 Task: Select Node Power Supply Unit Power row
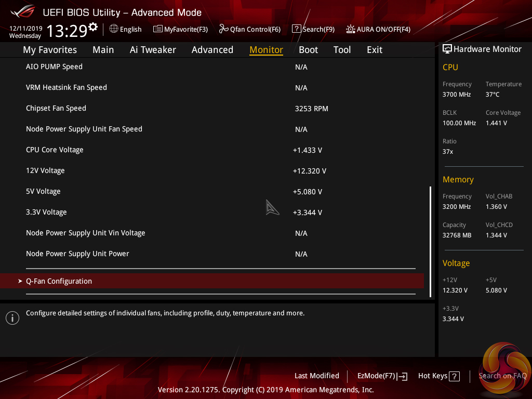212,254
